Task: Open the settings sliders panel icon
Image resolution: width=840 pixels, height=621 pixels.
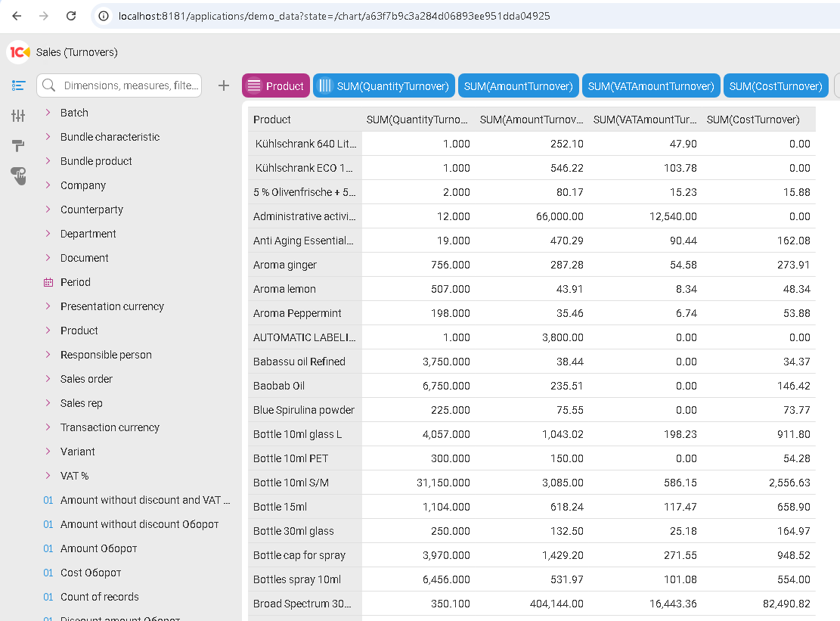Action: tap(19, 116)
